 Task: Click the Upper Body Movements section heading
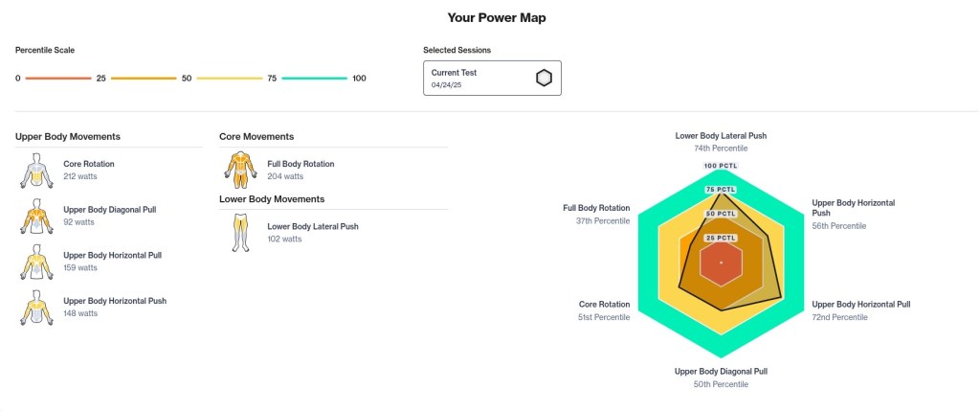pyautogui.click(x=68, y=137)
